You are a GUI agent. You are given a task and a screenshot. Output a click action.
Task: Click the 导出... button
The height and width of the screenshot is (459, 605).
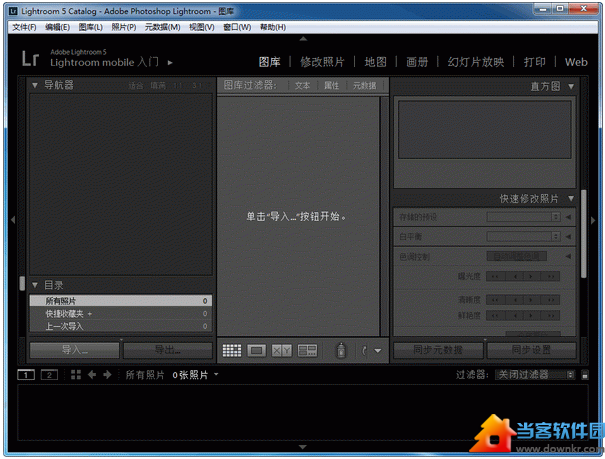(168, 350)
